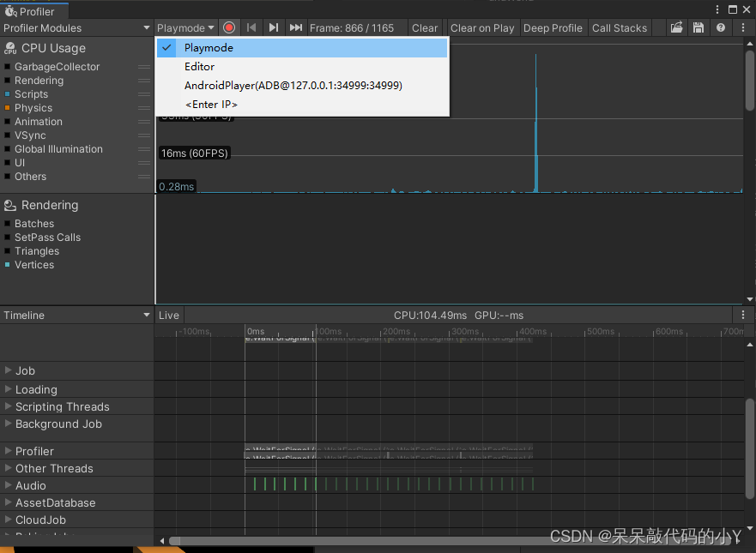Click the Profiler tab icon
756x553 pixels.
[x=10, y=11]
